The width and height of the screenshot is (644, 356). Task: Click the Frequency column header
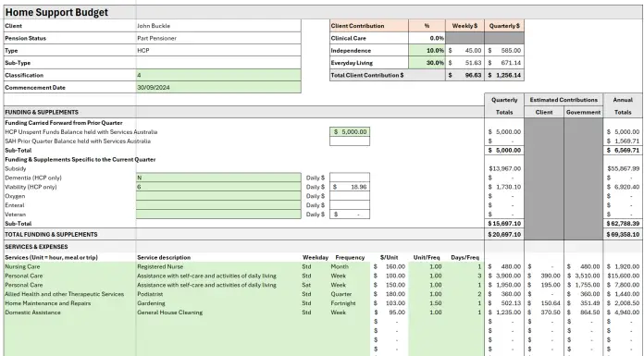350,257
